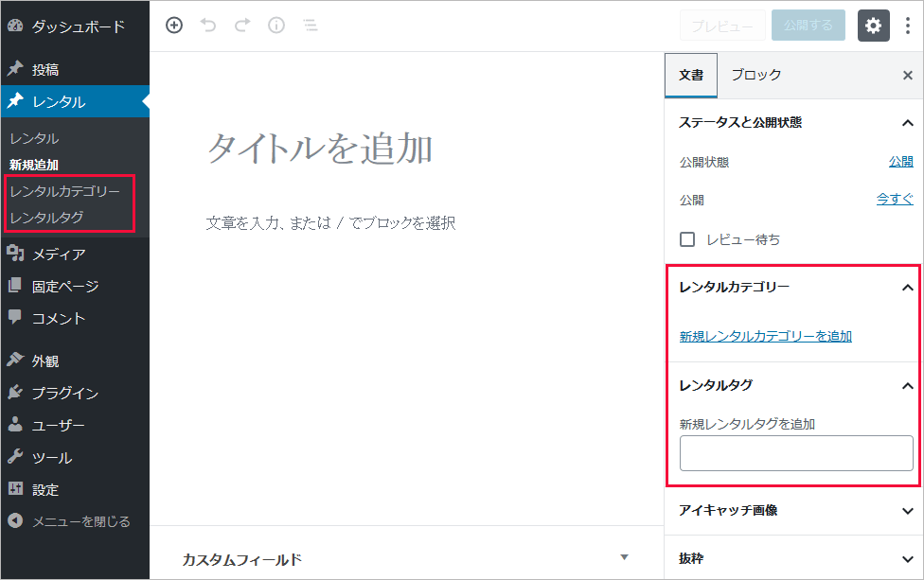The width and height of the screenshot is (924, 580).
Task: Open the more options vertical dots menu
Action: coord(907,26)
